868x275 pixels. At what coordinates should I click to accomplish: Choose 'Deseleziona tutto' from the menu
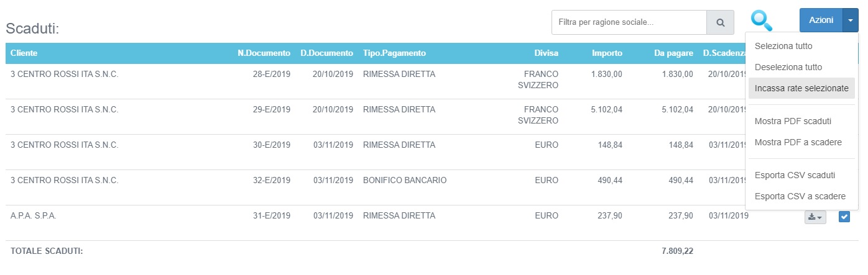(788, 67)
